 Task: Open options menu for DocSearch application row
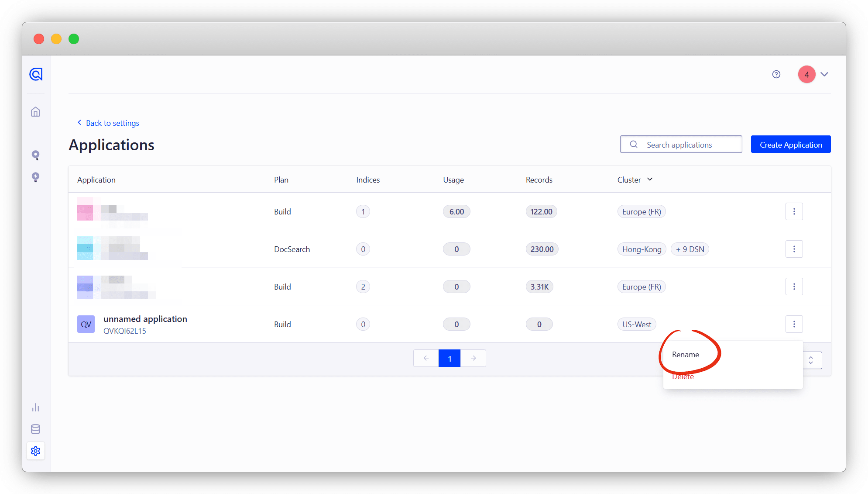click(x=794, y=249)
